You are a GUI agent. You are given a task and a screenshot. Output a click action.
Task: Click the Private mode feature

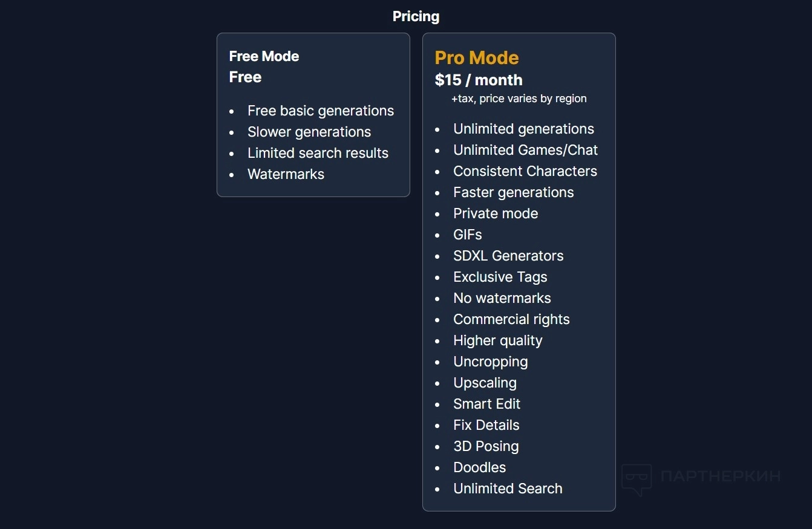(x=496, y=213)
